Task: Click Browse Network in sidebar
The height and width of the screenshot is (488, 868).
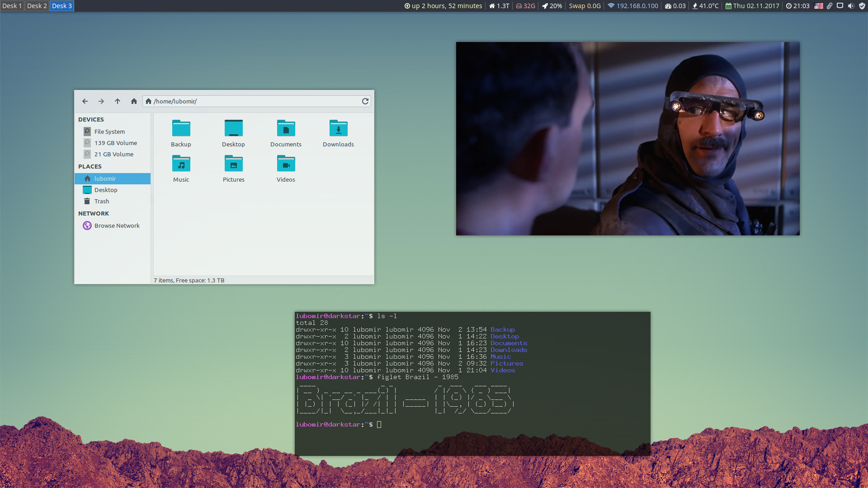Action: (x=117, y=225)
